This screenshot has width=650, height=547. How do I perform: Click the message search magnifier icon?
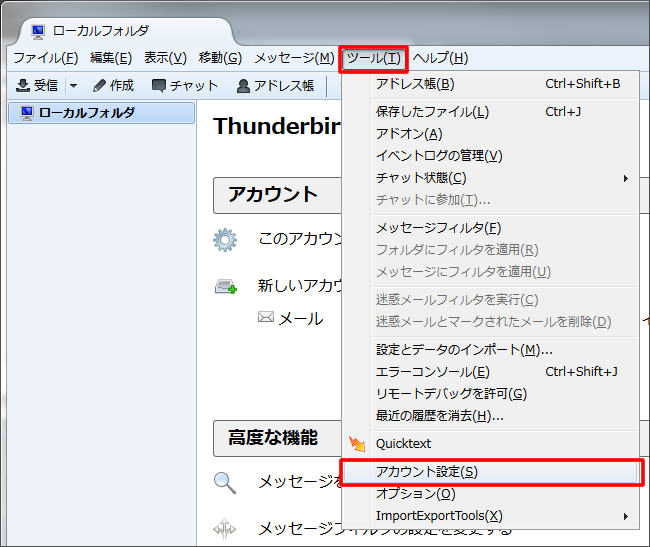[225, 482]
